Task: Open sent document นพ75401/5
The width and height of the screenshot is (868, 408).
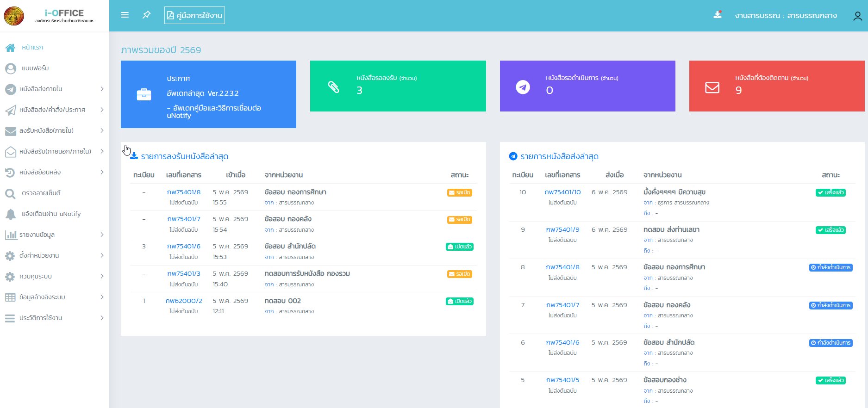Action: pyautogui.click(x=562, y=380)
